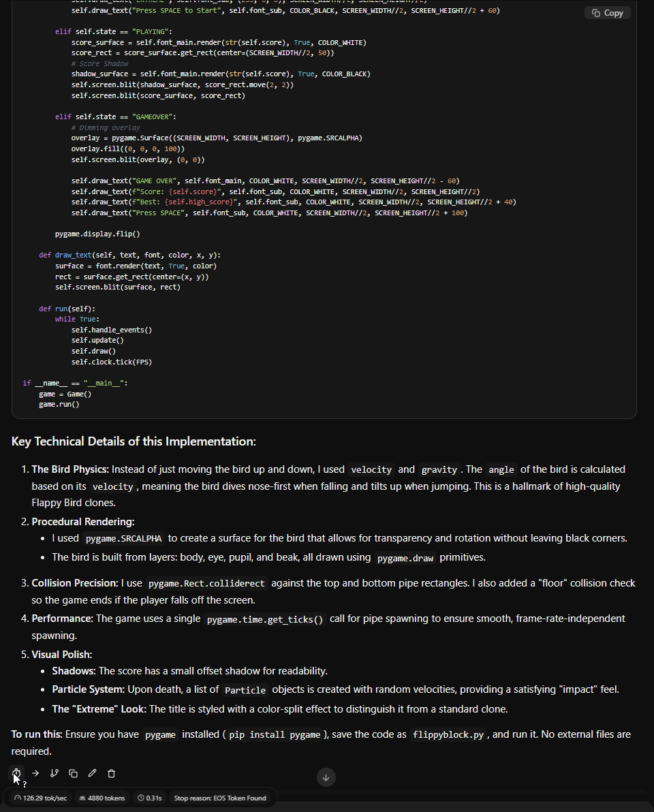Click the Particle inline code text
654x812 pixels.
[x=245, y=690]
